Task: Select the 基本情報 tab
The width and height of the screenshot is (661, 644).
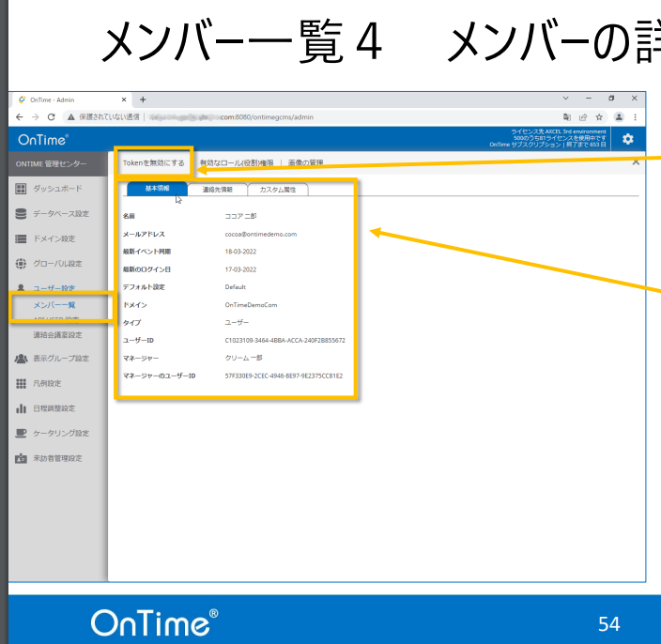Action: 157,189
